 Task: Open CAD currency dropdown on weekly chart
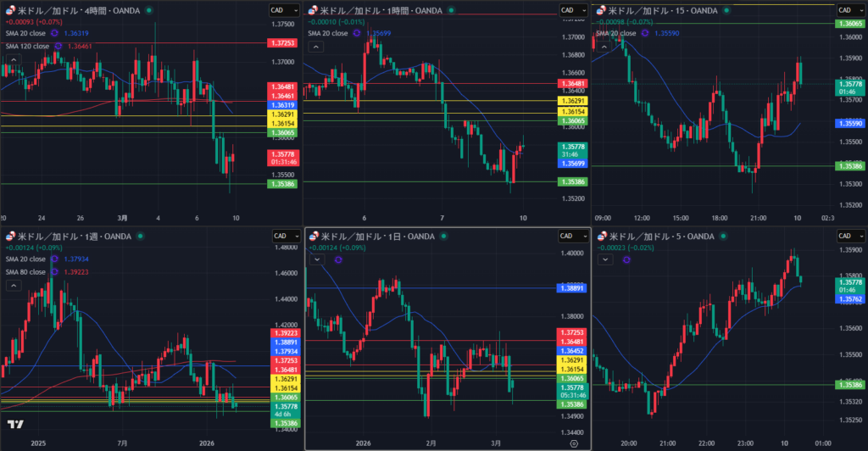pyautogui.click(x=283, y=237)
